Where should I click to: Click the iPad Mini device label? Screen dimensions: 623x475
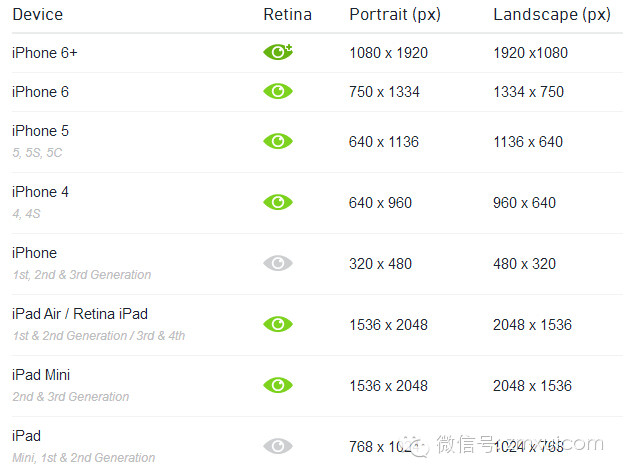(41, 375)
